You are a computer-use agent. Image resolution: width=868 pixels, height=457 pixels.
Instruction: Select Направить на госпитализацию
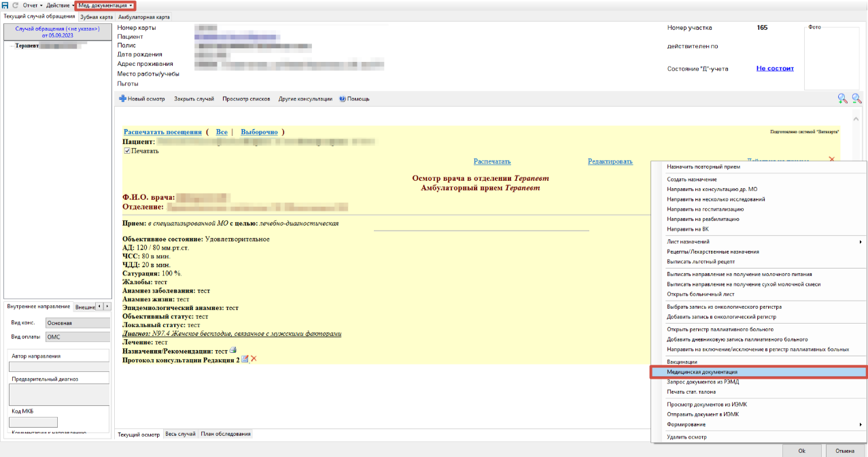click(x=759, y=209)
